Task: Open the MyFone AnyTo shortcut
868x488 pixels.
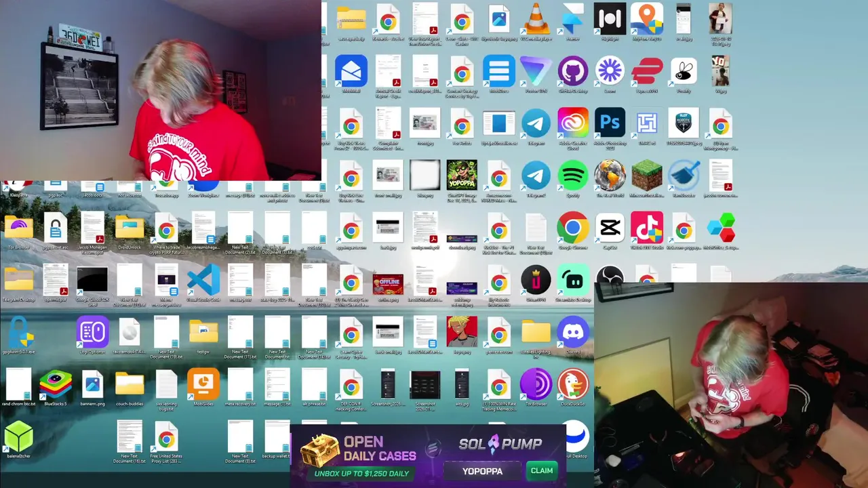Action: pos(647,18)
